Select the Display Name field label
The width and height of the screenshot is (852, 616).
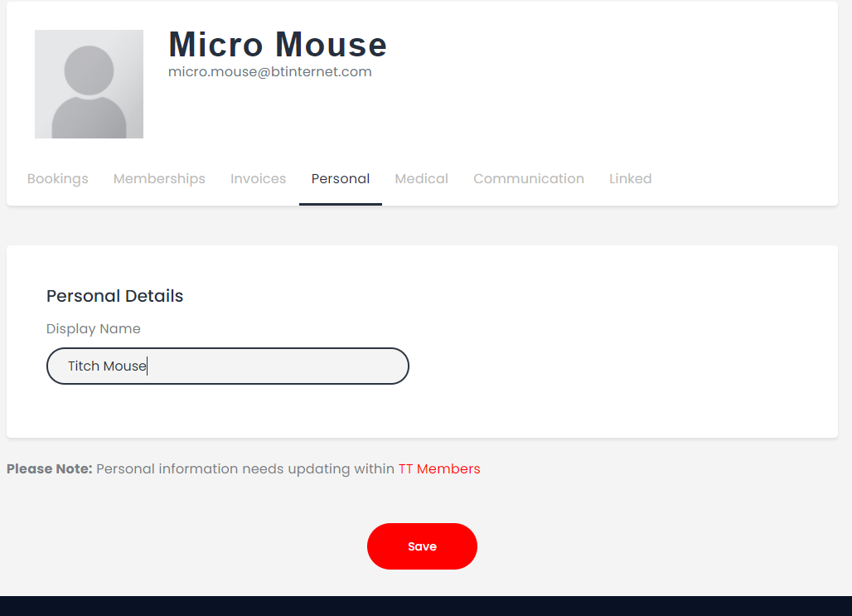coord(94,328)
